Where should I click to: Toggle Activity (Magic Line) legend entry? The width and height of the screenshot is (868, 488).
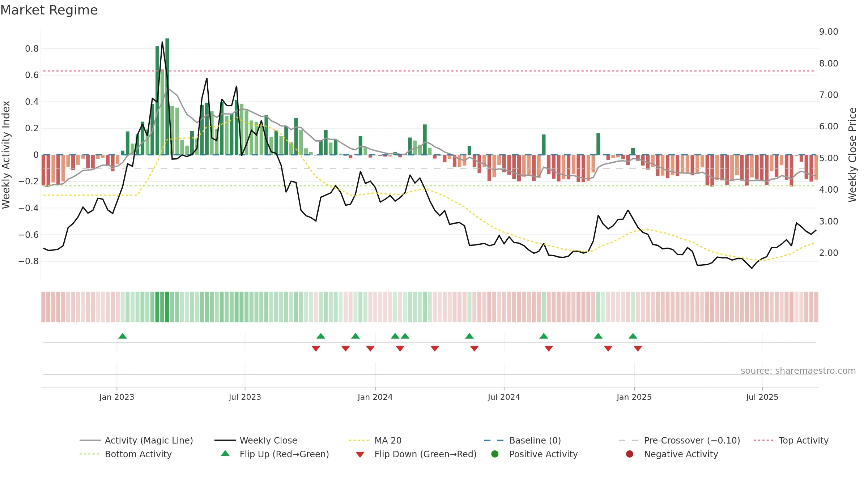pos(136,440)
